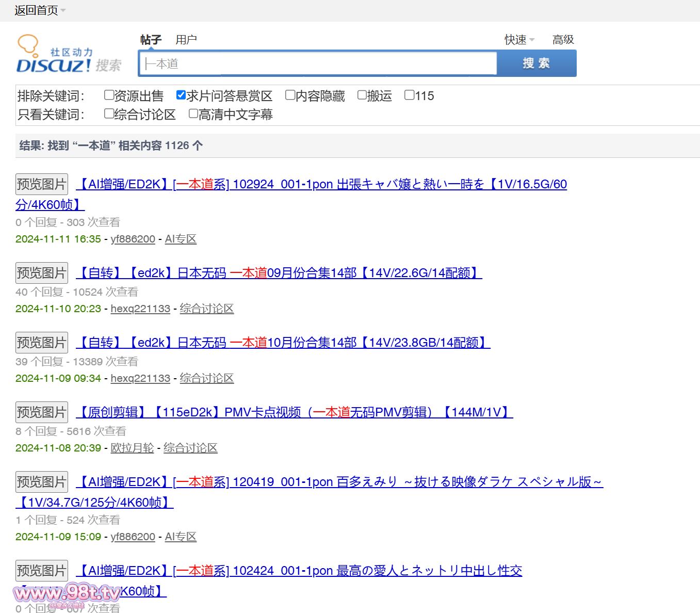
Task: Open the 102924_001-1pon post title link
Action: click(x=321, y=184)
